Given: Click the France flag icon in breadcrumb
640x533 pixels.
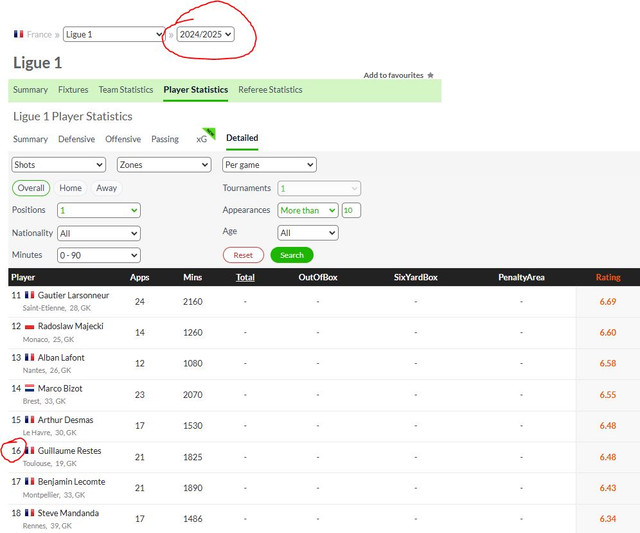Looking at the screenshot, I should 18,34.
